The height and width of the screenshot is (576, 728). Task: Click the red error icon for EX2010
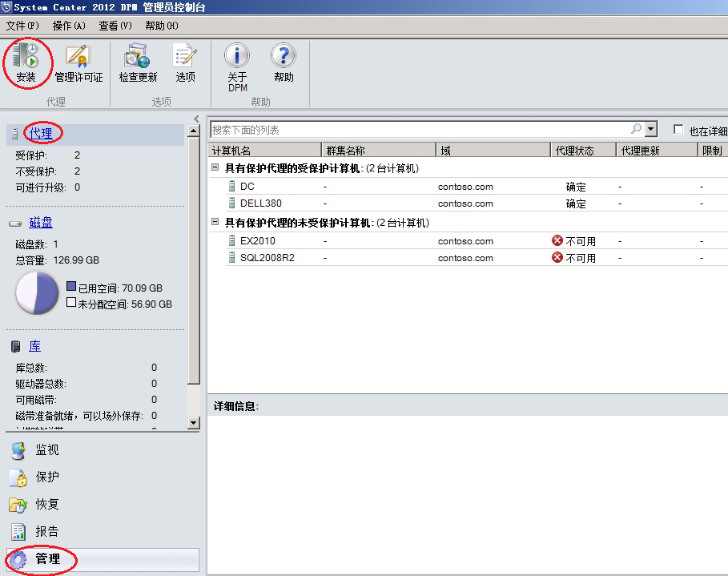coord(557,240)
